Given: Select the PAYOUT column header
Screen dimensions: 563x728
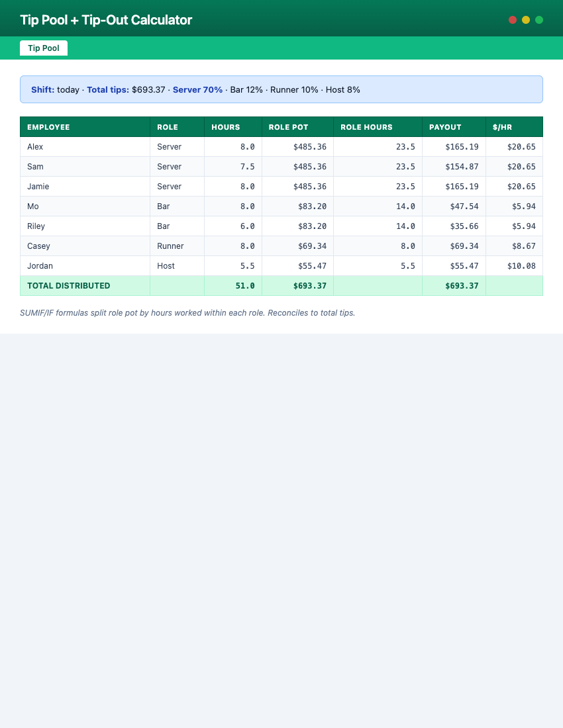Looking at the screenshot, I should coord(454,127).
